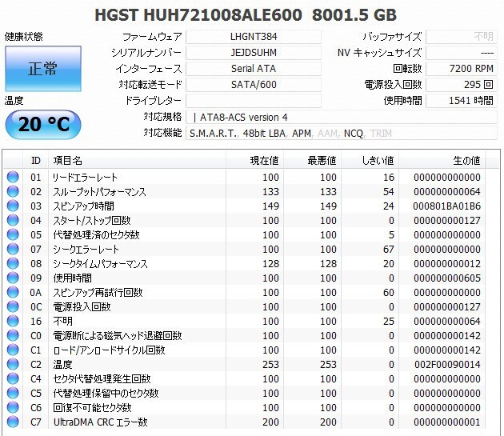504x436 pixels.
Task: Click the rotation rate field 7200 RPM
Action: 462,69
